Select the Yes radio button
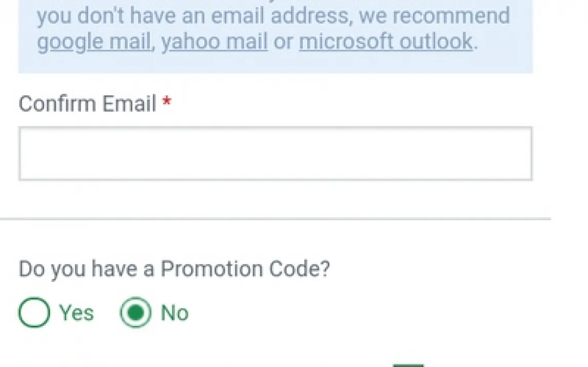Viewport: 588px width, 367px height. (34, 313)
